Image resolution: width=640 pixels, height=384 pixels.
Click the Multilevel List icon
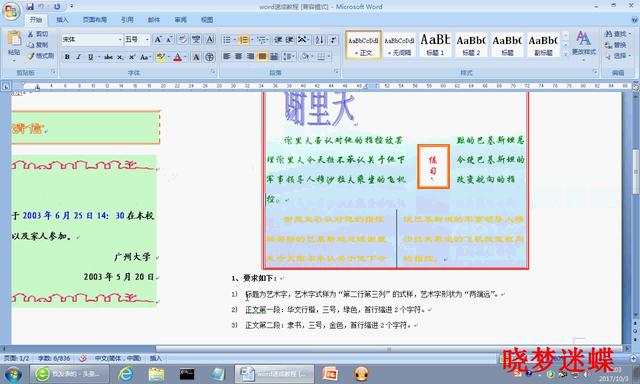tap(261, 40)
